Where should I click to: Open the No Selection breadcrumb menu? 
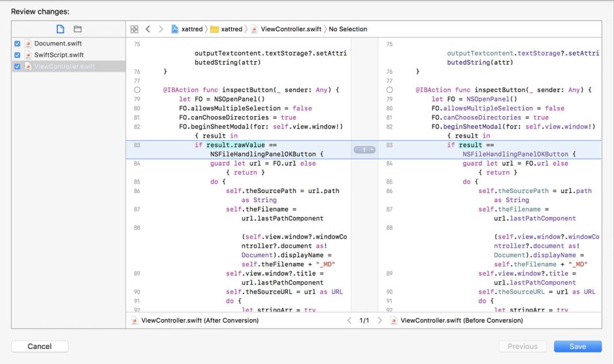347,29
